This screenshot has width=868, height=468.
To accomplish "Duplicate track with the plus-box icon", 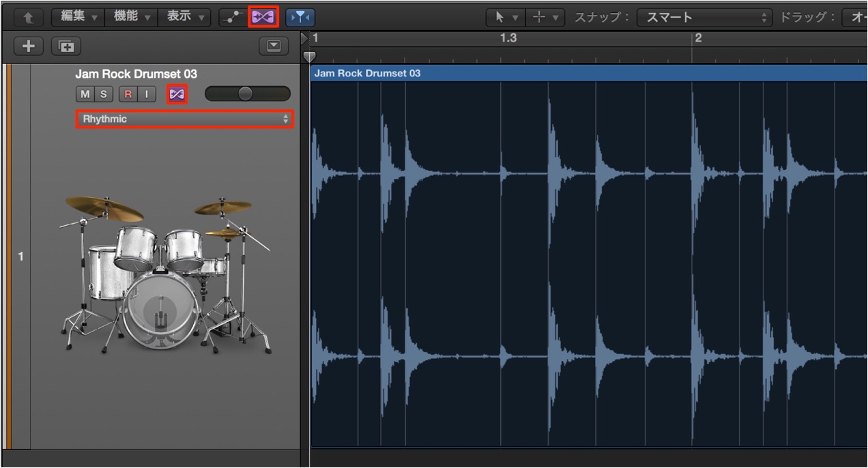I will point(66,46).
